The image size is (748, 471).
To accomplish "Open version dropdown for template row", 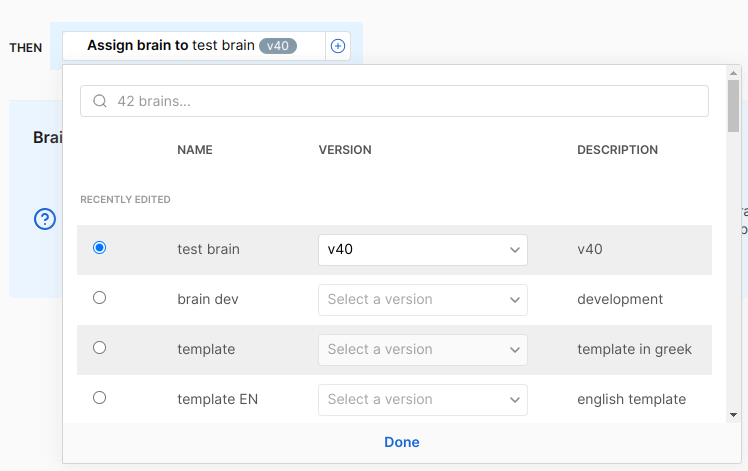I will click(x=422, y=350).
